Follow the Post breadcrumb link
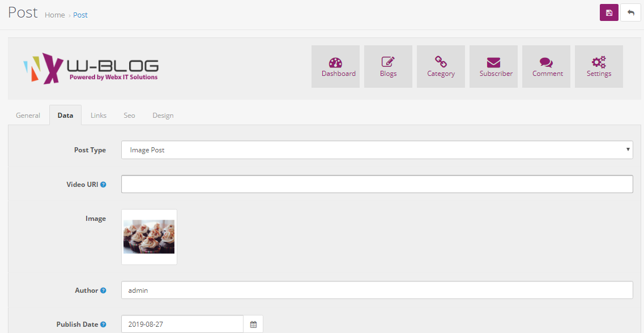The width and height of the screenshot is (644, 333). pyautogui.click(x=80, y=15)
